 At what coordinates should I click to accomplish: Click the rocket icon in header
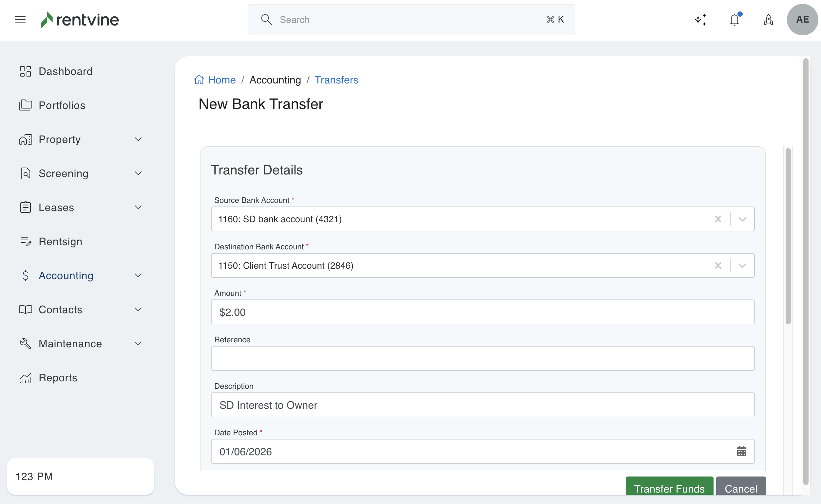pyautogui.click(x=768, y=20)
